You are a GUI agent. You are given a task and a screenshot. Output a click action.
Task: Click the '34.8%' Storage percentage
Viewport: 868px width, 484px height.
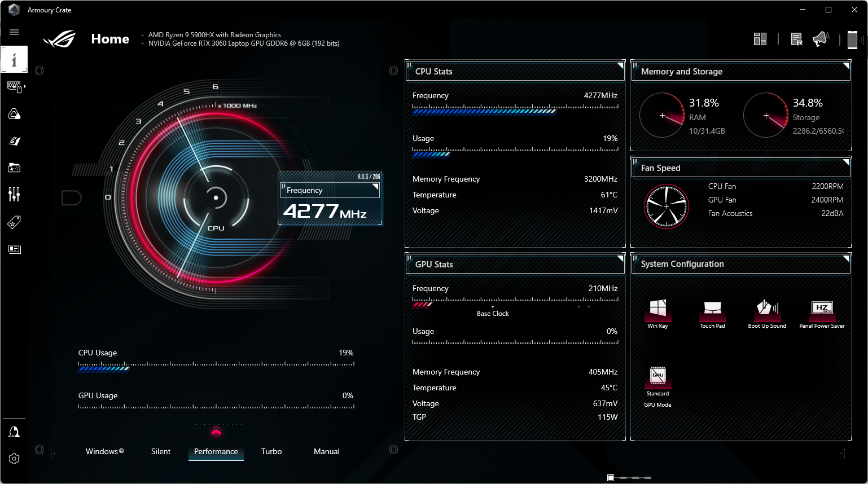pyautogui.click(x=808, y=103)
